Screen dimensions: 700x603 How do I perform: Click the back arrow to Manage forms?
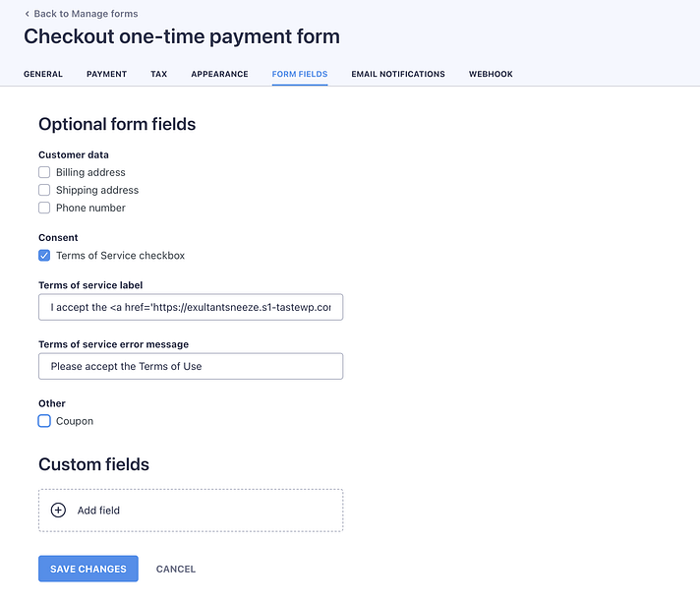[28, 14]
